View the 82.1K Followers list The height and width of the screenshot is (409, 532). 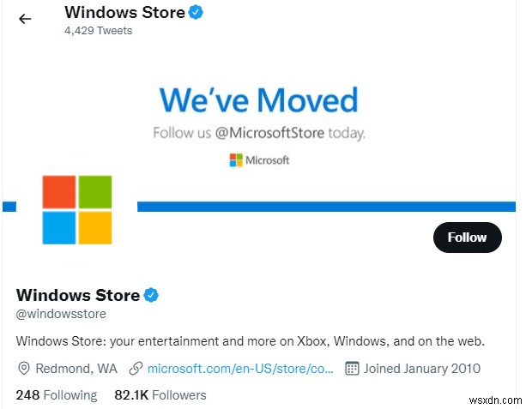point(160,395)
